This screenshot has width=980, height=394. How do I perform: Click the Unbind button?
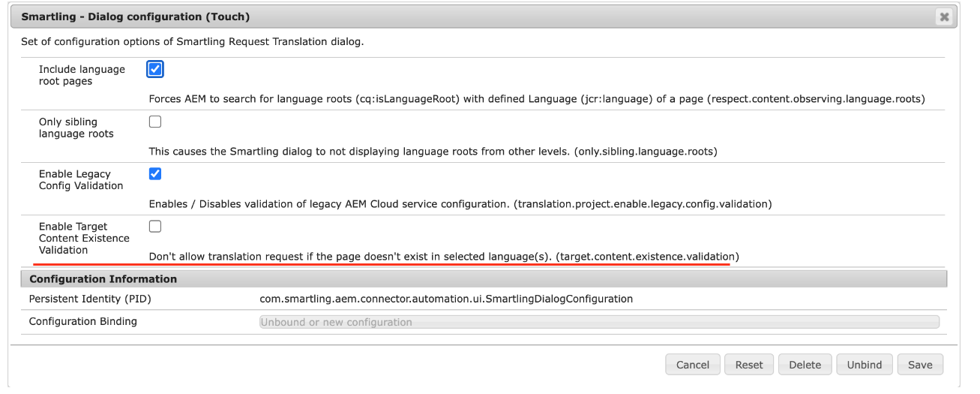pos(865,365)
